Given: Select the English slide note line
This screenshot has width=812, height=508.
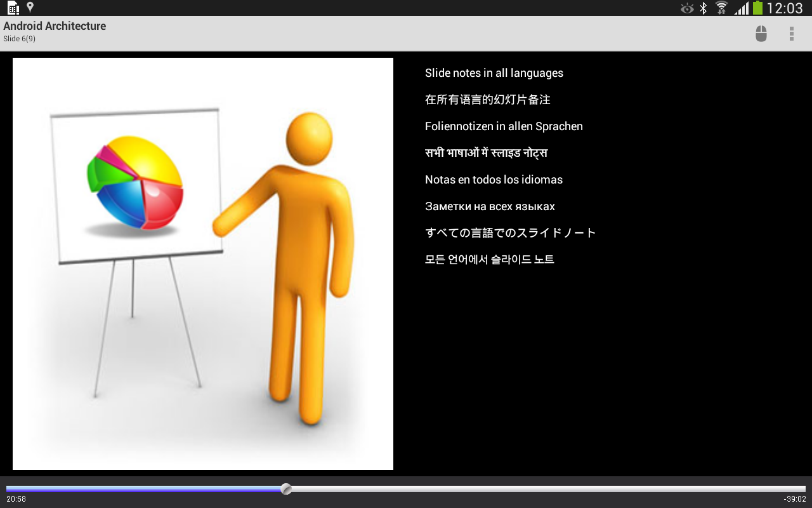Looking at the screenshot, I should [x=494, y=72].
